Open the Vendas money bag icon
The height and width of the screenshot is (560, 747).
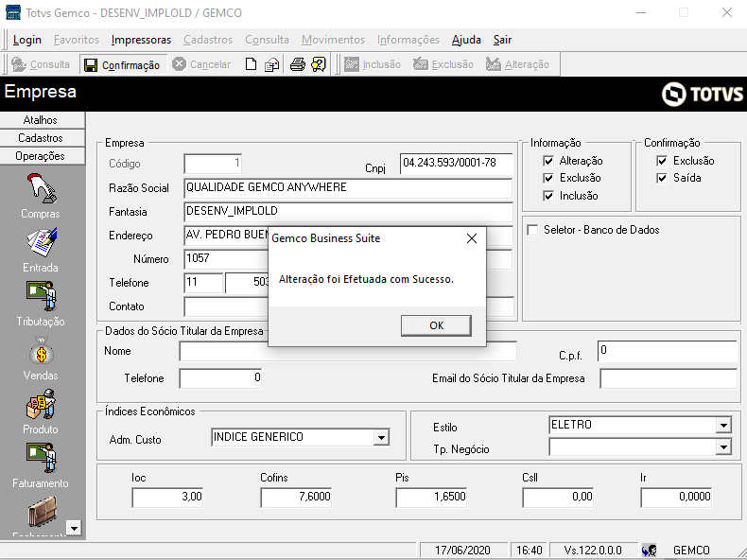[x=42, y=351]
